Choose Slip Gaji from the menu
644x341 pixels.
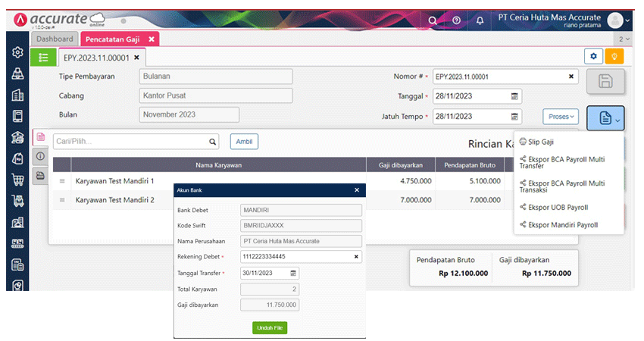pyautogui.click(x=541, y=142)
